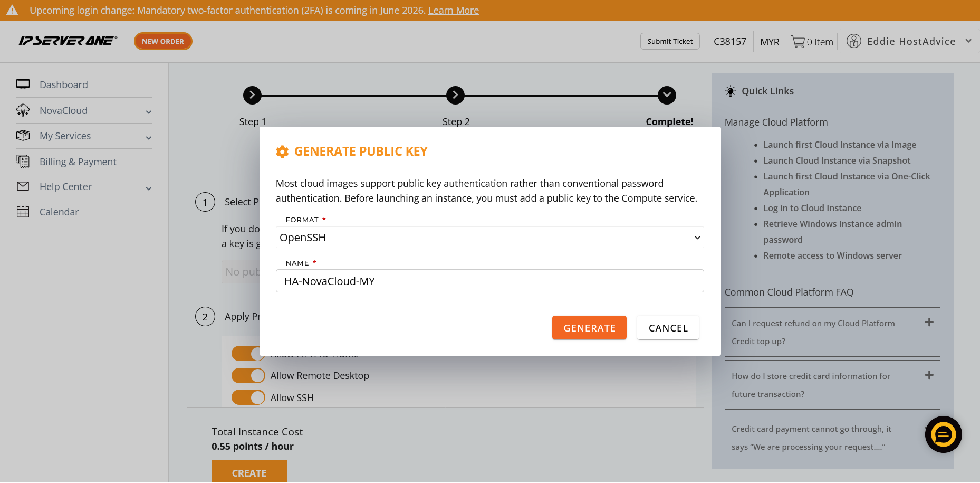Expand the NovaCloud menu chevron
The width and height of the screenshot is (980, 483).
coord(149,112)
